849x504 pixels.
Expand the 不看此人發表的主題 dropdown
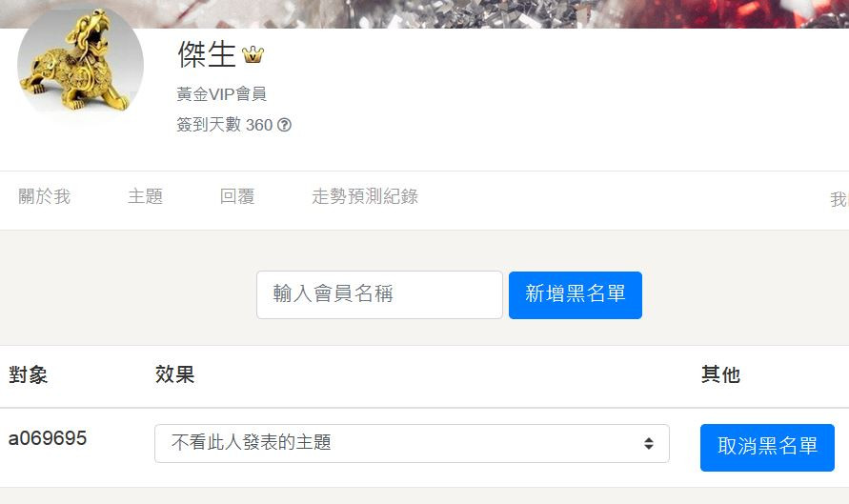click(412, 443)
